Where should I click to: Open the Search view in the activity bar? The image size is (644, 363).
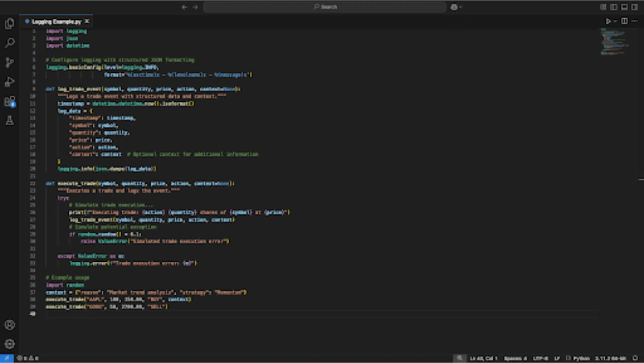10,43
